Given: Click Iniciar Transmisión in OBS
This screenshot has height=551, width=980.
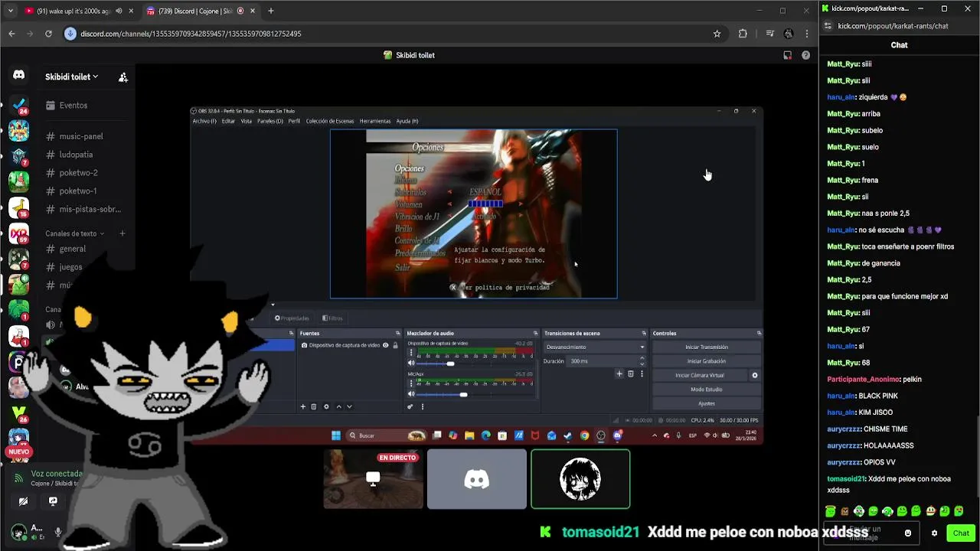Looking at the screenshot, I should 707,347.
